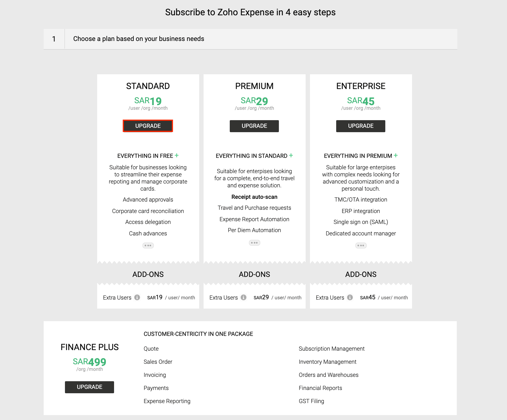Click the Receipt auto-scan feature text

click(x=254, y=197)
